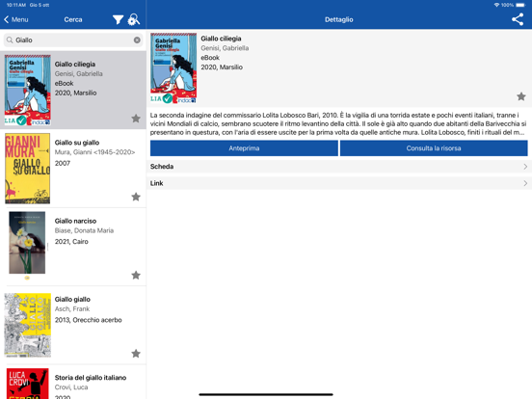The height and width of the screenshot is (399, 532).
Task: Select Giallo narciso title
Action: coord(76,221)
